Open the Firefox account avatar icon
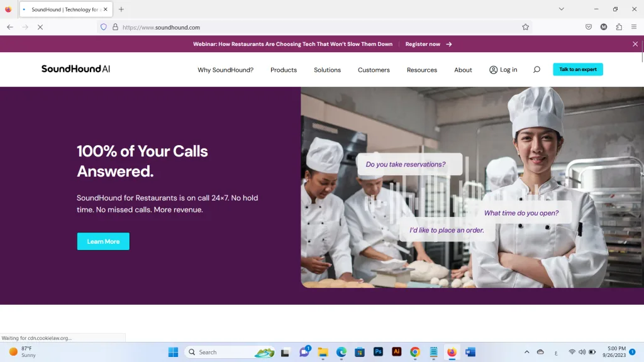This screenshot has width=644, height=362. [x=604, y=27]
